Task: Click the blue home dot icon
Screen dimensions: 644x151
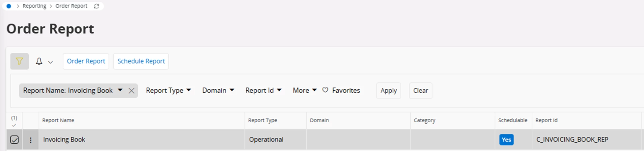Action: tap(9, 6)
